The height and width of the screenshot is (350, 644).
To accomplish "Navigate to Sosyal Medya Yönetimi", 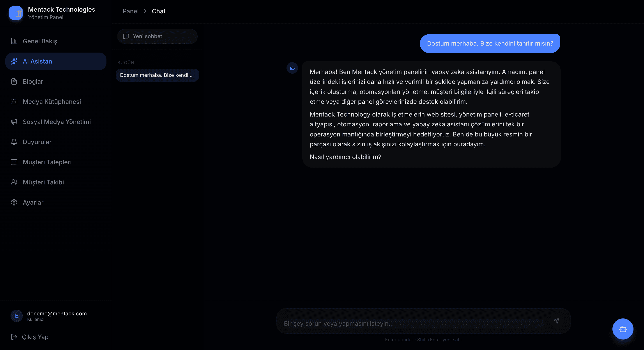I will pos(56,122).
